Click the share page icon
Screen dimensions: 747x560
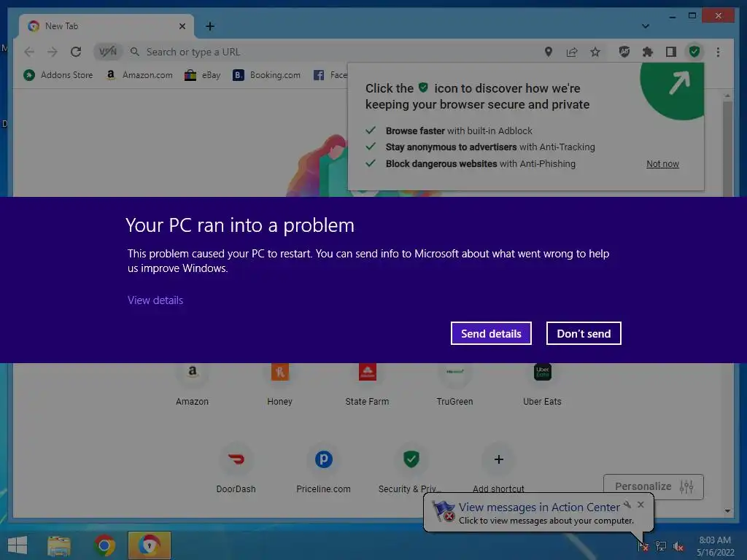click(572, 52)
